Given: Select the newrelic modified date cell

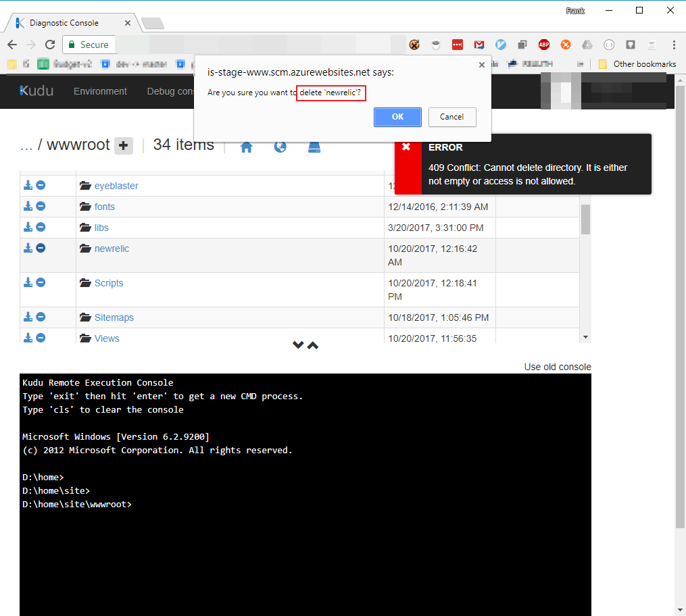Looking at the screenshot, I should 440,255.
